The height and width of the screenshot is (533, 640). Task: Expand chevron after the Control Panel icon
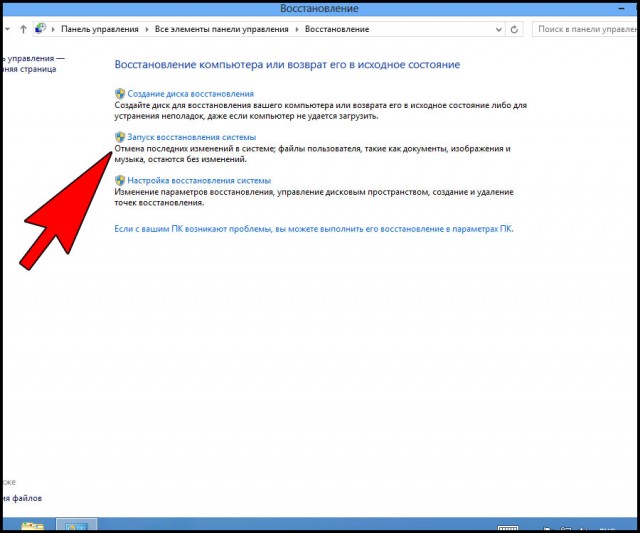point(53,29)
